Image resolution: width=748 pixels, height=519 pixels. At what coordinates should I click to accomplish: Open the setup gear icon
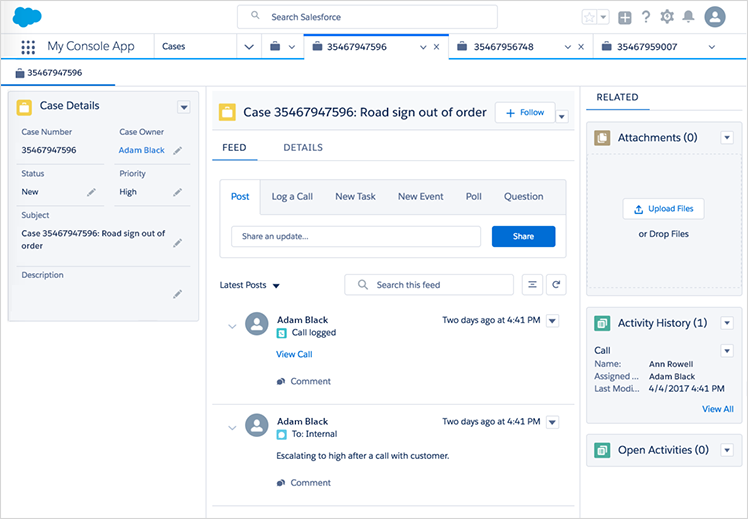(667, 17)
